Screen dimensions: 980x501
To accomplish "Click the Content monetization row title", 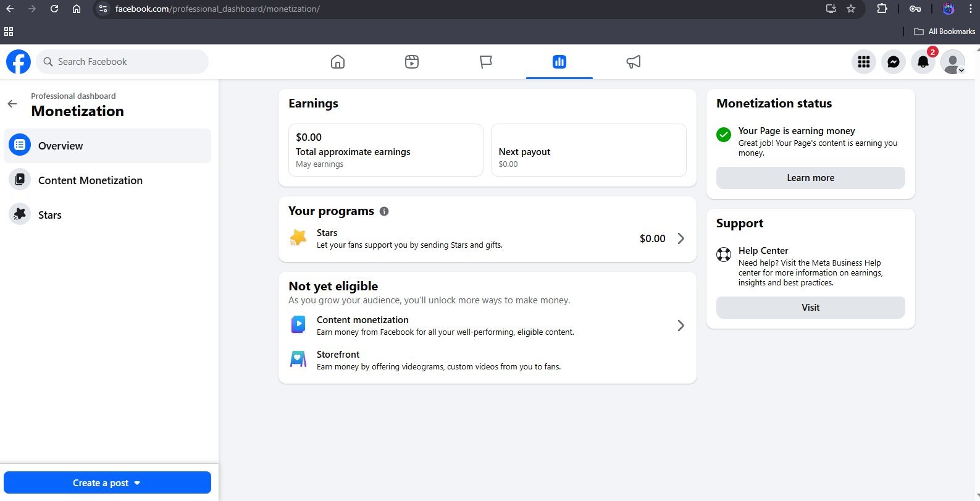I will (362, 320).
